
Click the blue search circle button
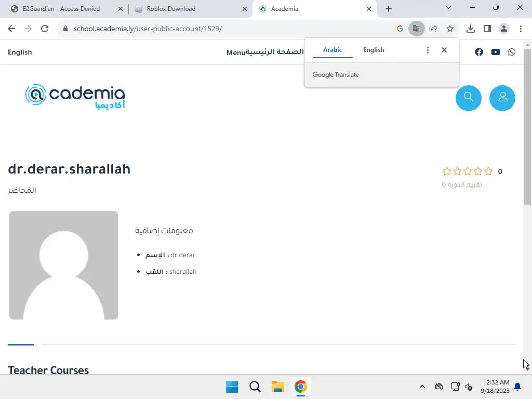click(x=468, y=98)
